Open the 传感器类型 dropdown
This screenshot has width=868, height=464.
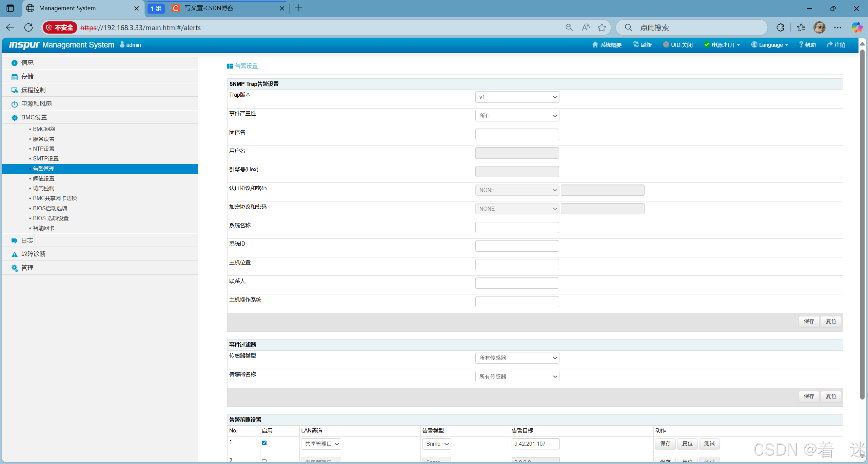(517, 358)
